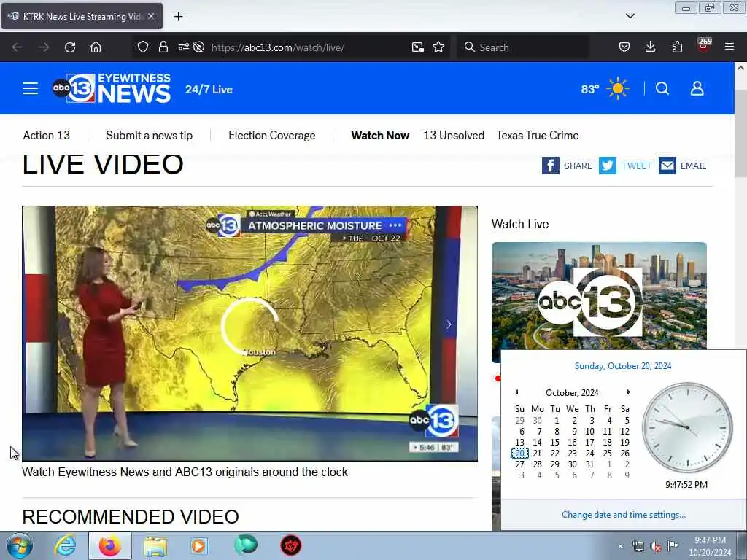Open Action Center flag in tray

click(x=673, y=546)
